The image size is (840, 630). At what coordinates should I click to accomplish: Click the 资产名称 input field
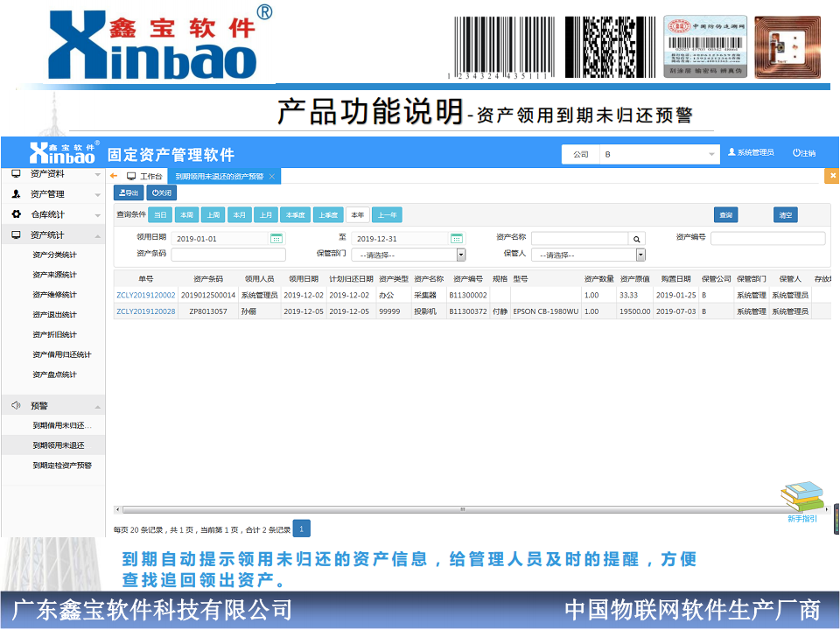[579, 238]
